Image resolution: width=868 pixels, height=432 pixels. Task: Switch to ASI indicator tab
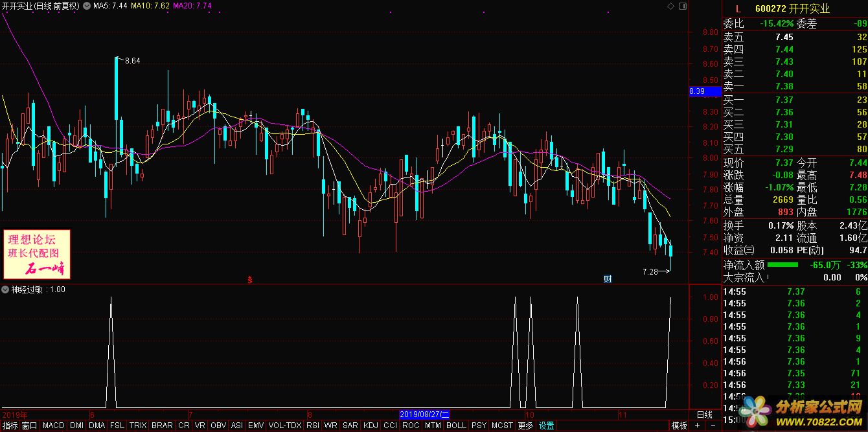coord(237,426)
